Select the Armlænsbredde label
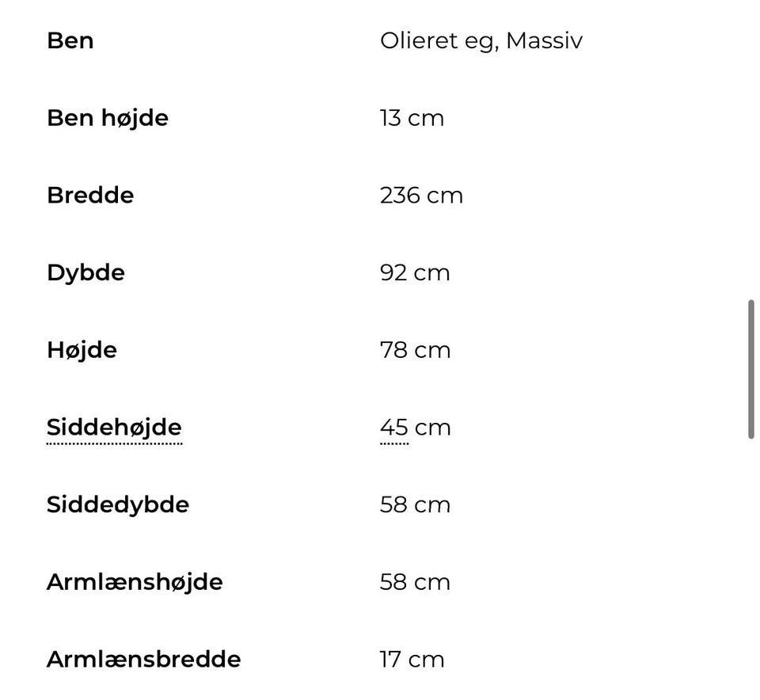Image resolution: width=760 pixels, height=700 pixels. pyautogui.click(x=143, y=660)
